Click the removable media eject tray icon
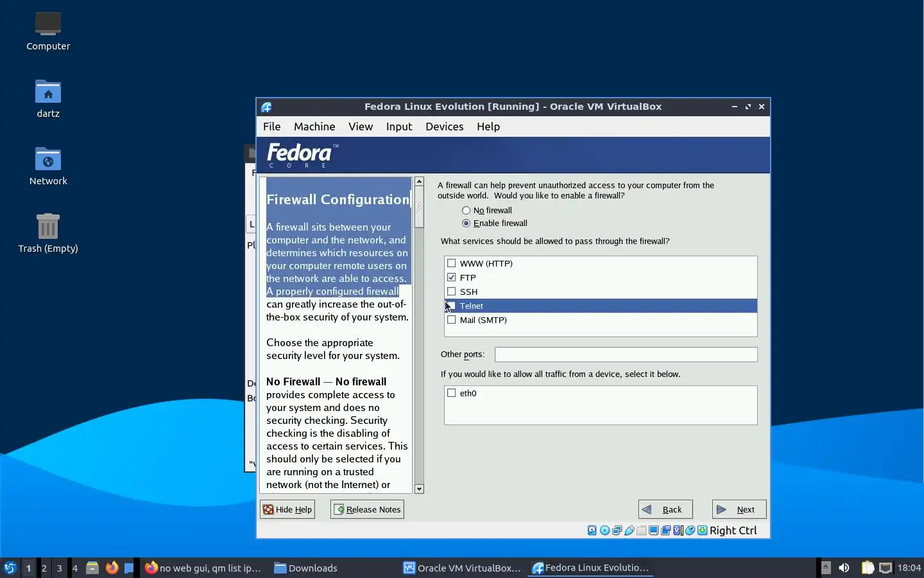The width and height of the screenshot is (924, 578). 826,568
